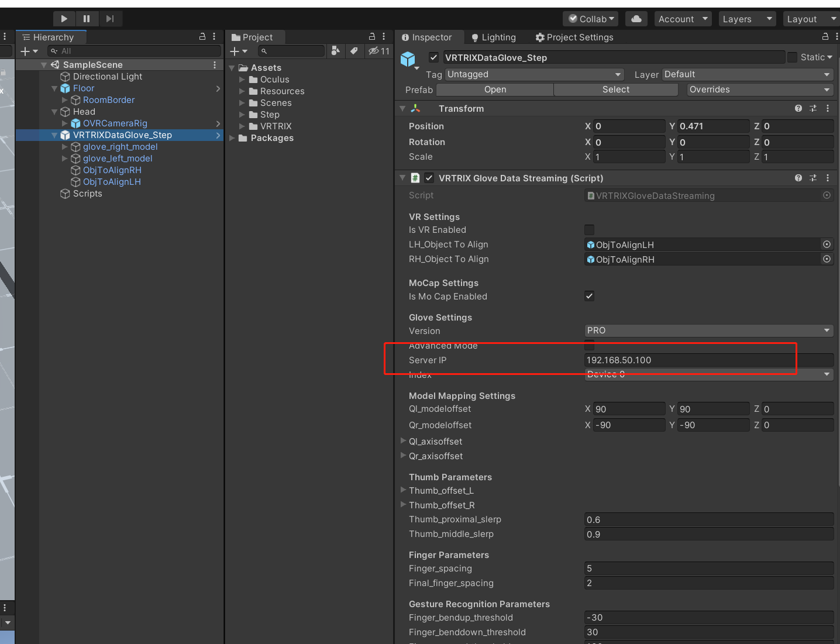Open the VRTRIX script help icon

(x=798, y=178)
